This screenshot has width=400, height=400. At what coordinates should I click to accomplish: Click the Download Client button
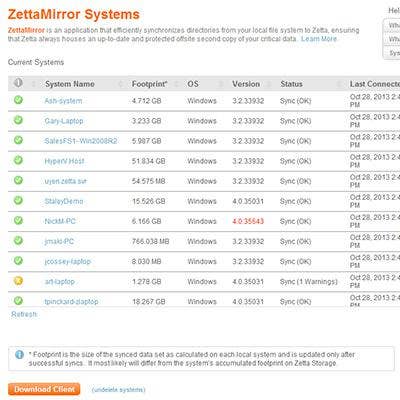point(44,389)
